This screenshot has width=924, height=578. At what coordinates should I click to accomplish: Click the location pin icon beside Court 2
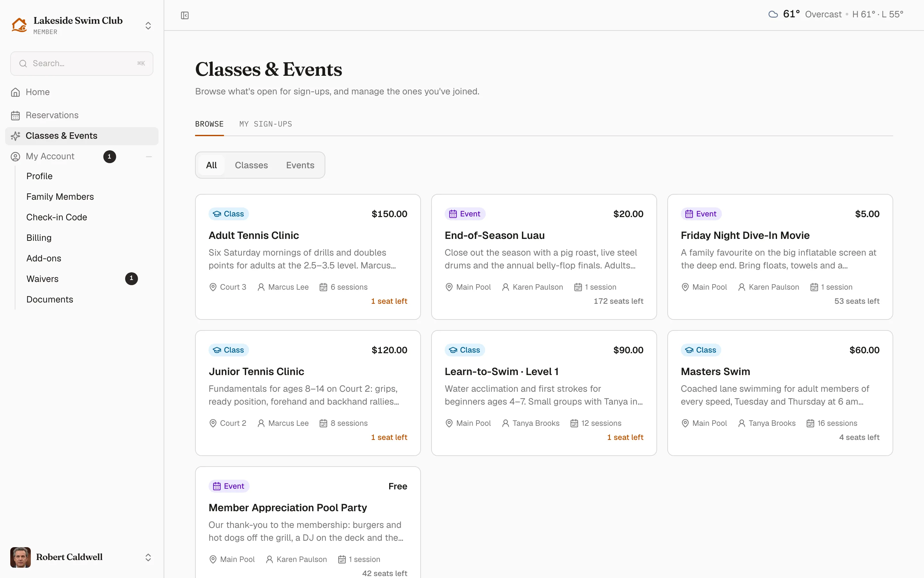[213, 423]
